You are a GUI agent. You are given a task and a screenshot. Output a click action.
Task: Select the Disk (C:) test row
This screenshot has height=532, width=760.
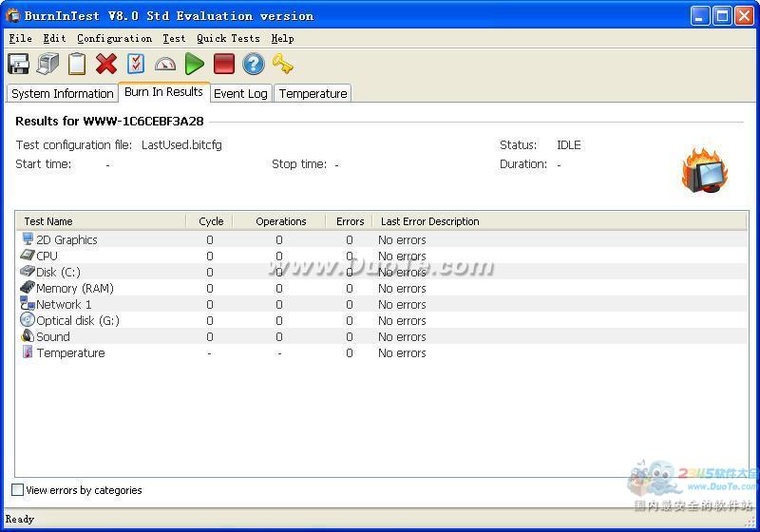pyautogui.click(x=382, y=272)
